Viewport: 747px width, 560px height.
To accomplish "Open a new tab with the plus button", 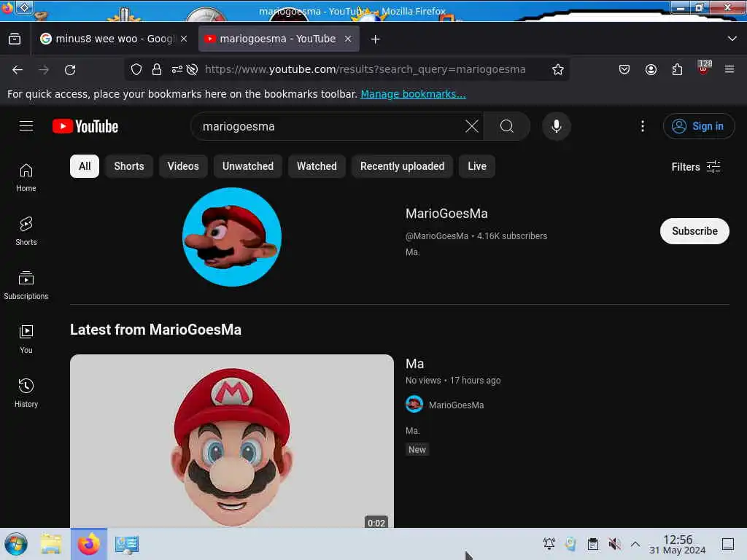I will coord(376,39).
